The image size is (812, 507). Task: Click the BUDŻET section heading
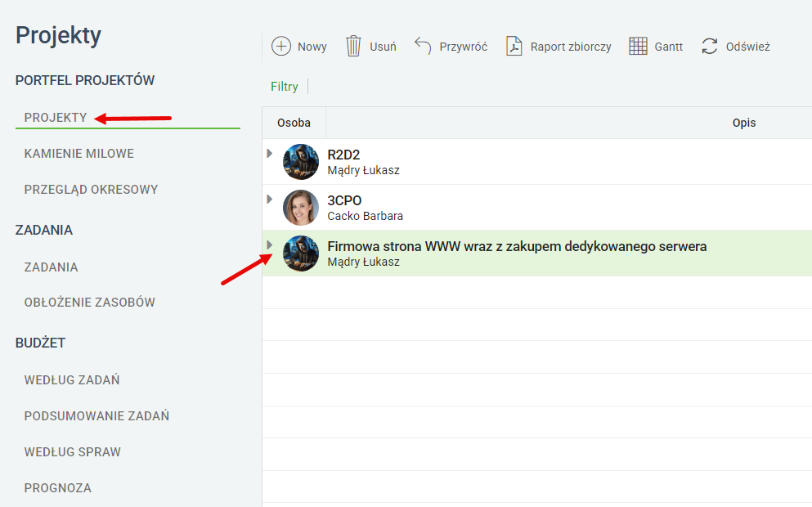coord(40,343)
